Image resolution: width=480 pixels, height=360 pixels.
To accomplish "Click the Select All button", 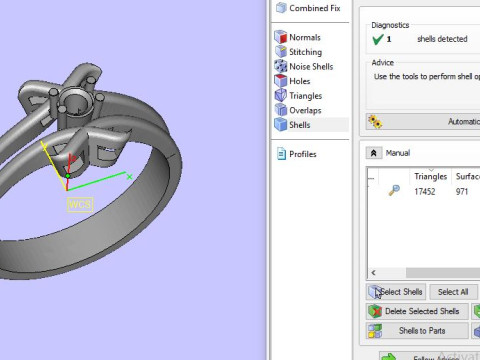I will tap(453, 292).
